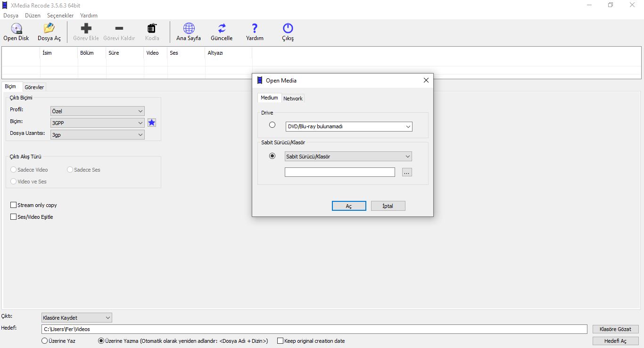The width and height of the screenshot is (644, 348).
Task: Choose the Sadece Ses option
Action: pos(84,170)
